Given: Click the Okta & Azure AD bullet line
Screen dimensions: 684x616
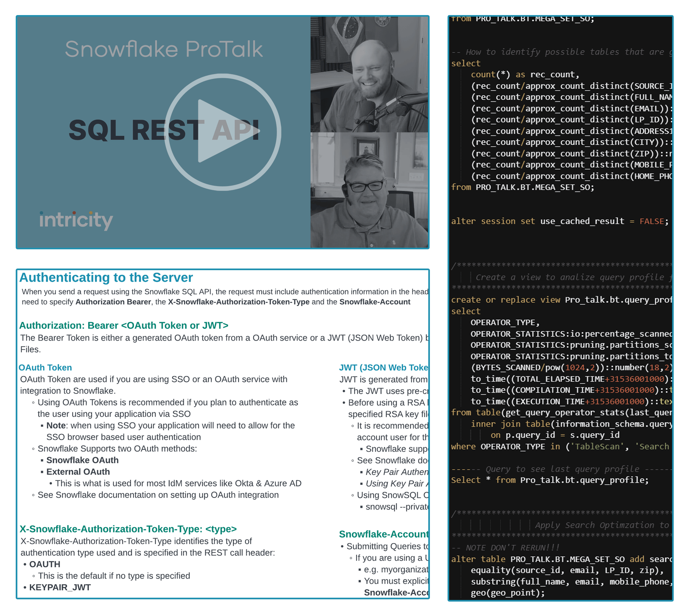Looking at the screenshot, I should click(x=178, y=483).
